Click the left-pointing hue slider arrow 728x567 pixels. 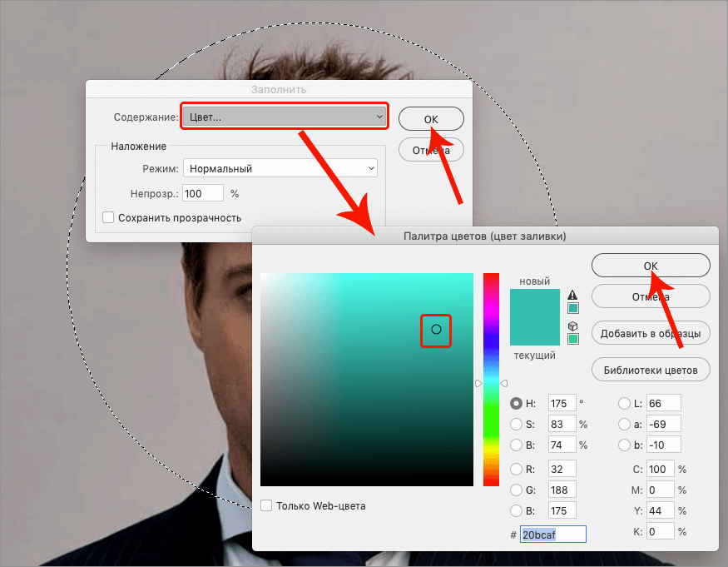[x=504, y=382]
